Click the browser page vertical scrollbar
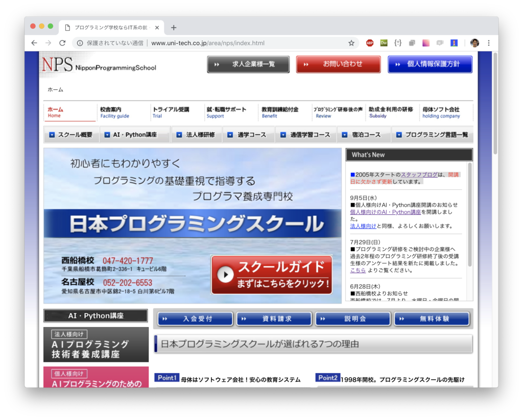The image size is (523, 420). coord(495,103)
